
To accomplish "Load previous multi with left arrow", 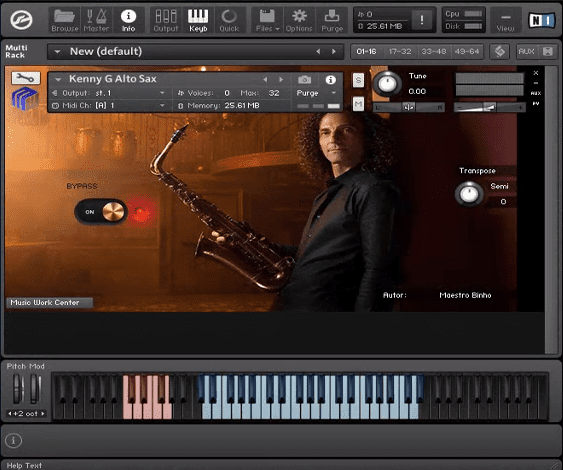I will click(318, 52).
